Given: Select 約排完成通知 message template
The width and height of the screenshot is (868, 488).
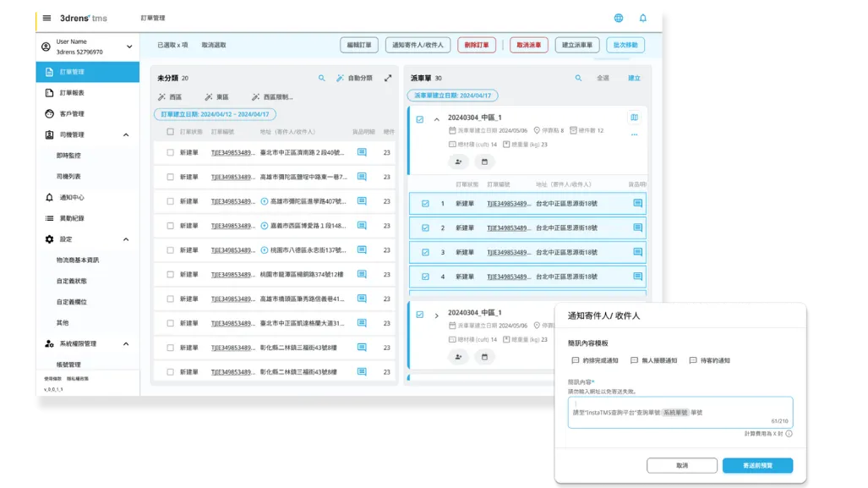Looking at the screenshot, I should point(595,360).
